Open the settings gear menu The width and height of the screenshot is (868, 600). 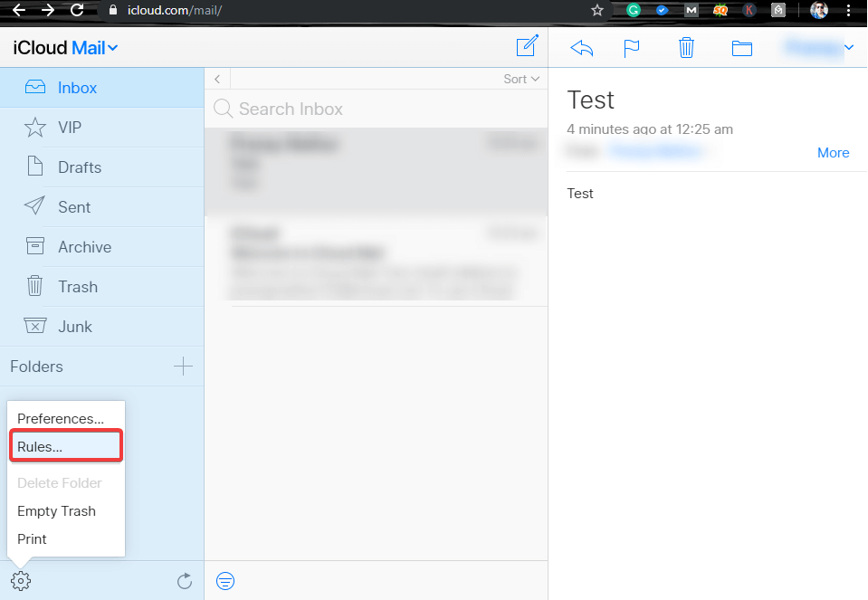coord(20,580)
